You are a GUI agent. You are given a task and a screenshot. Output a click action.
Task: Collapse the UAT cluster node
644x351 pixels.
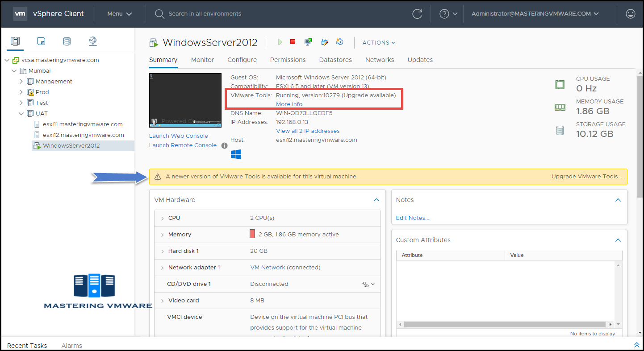tap(21, 114)
